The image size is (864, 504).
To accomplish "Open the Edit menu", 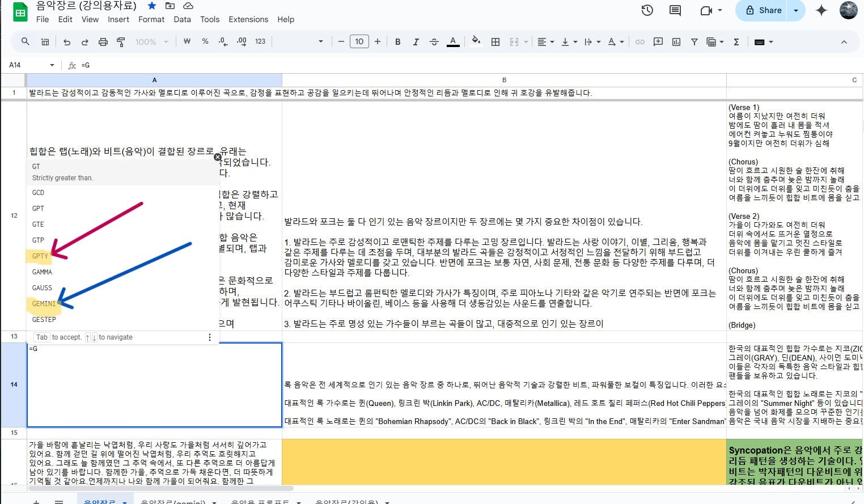I will coord(65,19).
